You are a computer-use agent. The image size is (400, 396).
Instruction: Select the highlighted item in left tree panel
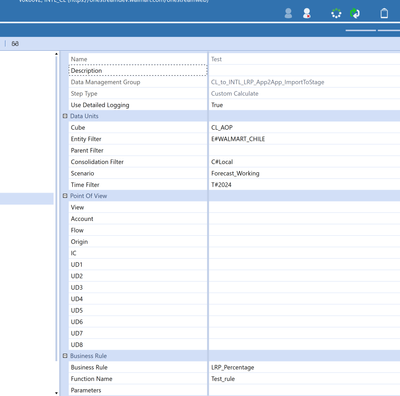click(27, 199)
